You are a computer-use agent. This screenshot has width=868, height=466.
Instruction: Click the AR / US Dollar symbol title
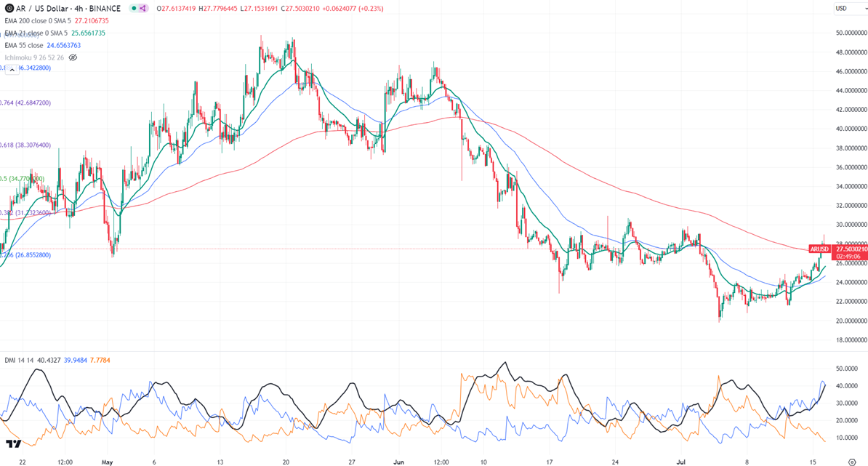(68, 8)
